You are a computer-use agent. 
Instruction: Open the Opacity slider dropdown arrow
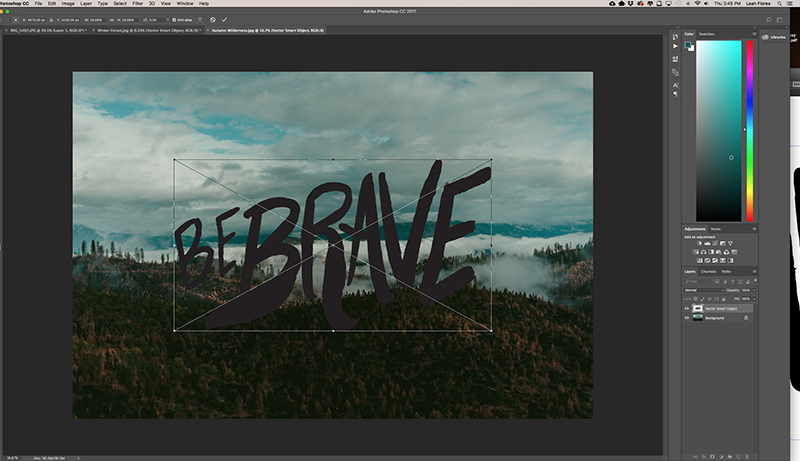755,290
